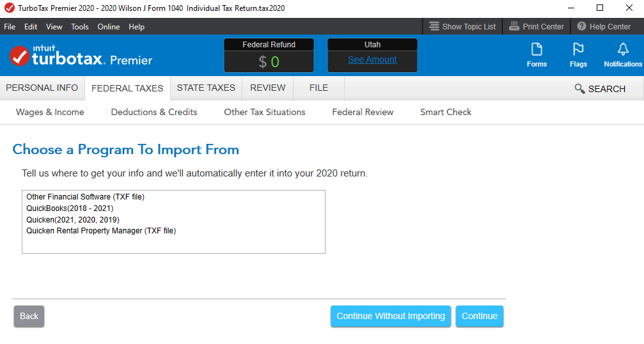Click the TurboTax checkmark logo

click(x=19, y=56)
